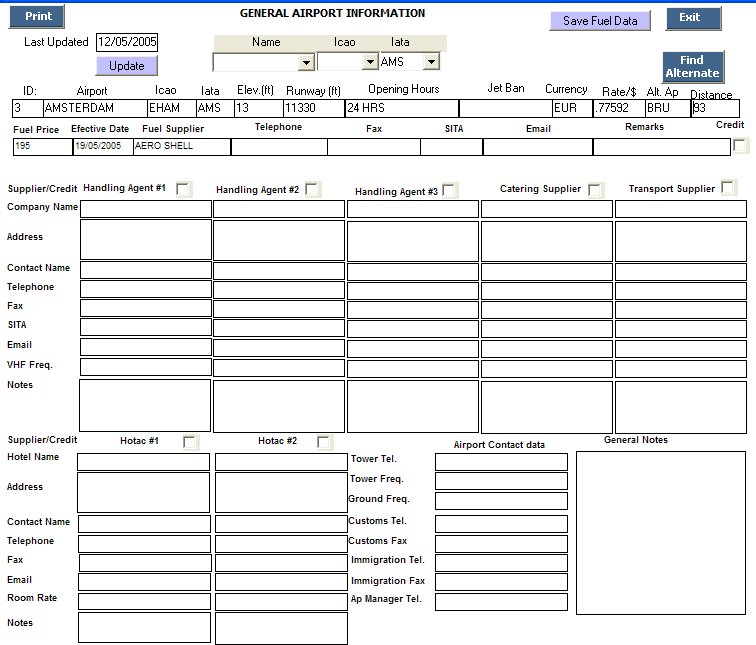The image size is (756, 645).
Task: Click the fuel supplier Telephone field
Action: pyautogui.click(x=279, y=147)
